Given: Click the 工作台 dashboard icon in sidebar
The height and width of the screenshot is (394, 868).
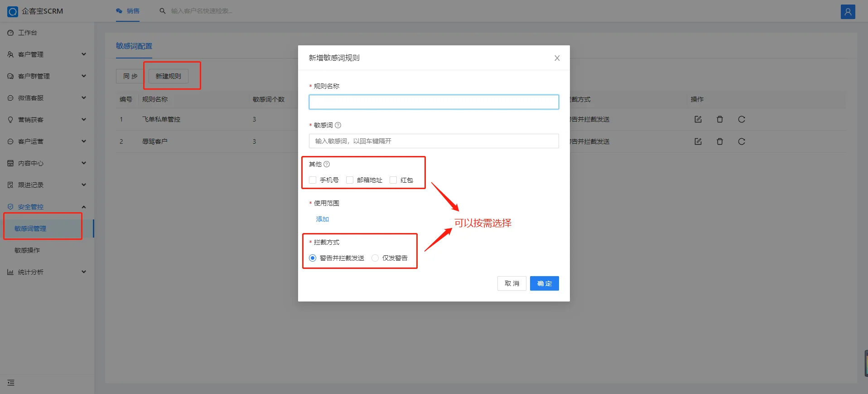Looking at the screenshot, I should (10, 33).
